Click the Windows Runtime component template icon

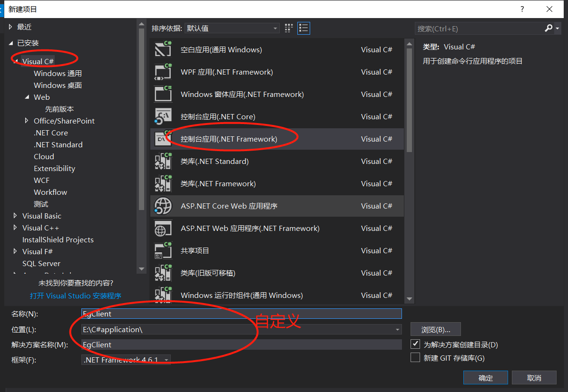163,295
